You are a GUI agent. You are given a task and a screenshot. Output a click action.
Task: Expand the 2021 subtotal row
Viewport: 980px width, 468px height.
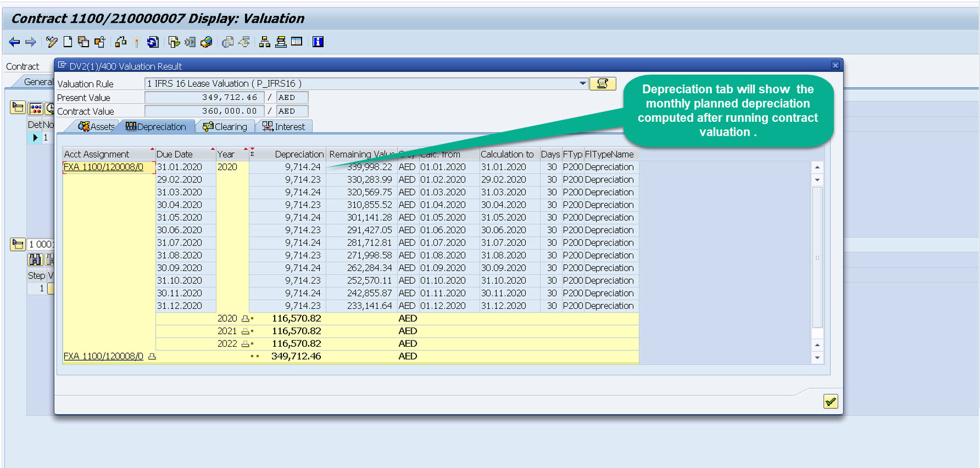click(246, 331)
